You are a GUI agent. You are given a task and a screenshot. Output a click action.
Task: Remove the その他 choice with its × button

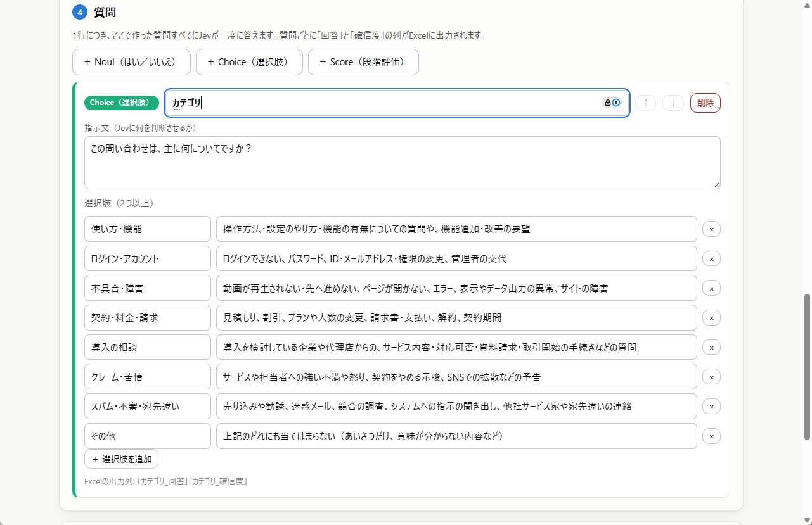[711, 436]
